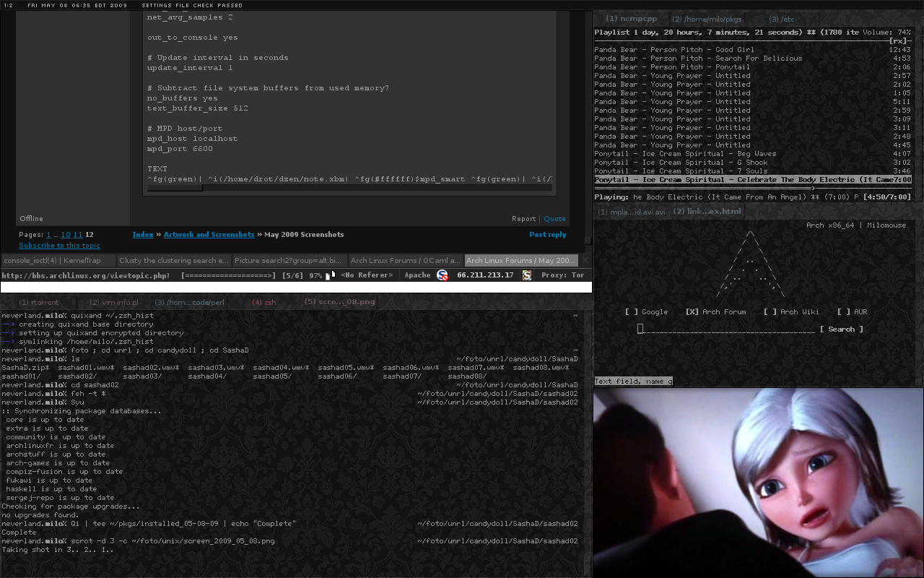Viewport: 924px width, 578px height.
Task: Switch to Arch Linux Forums OCaml tab
Action: coord(404,260)
